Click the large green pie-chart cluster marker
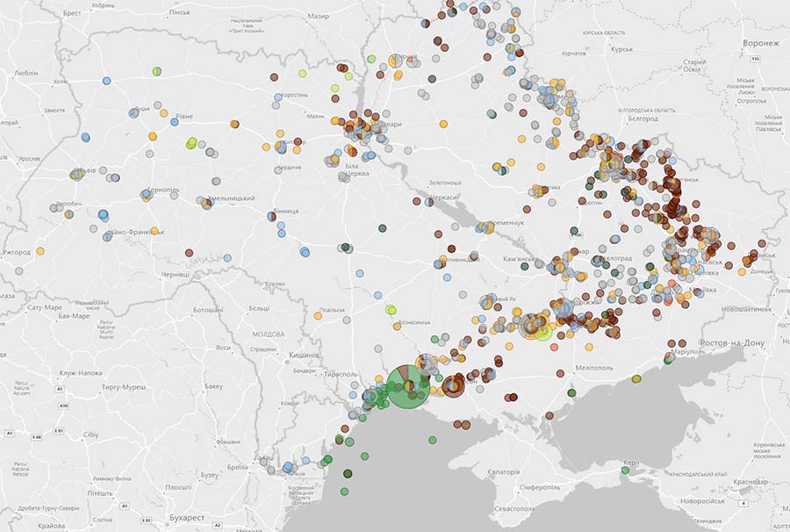Screen dimensions: 790x532 click(x=409, y=387)
